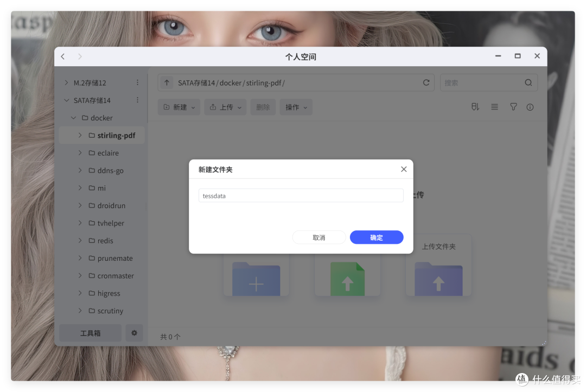Expand the stirling-pdf folder chevron

[x=80, y=135]
